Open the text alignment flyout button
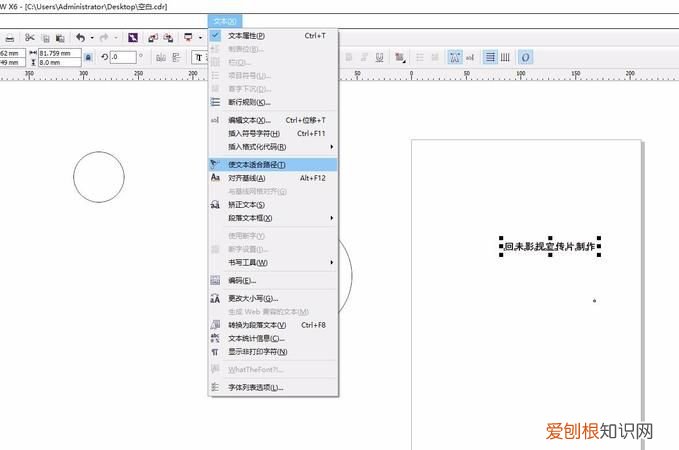This screenshot has height=450, width=679. click(x=400, y=57)
